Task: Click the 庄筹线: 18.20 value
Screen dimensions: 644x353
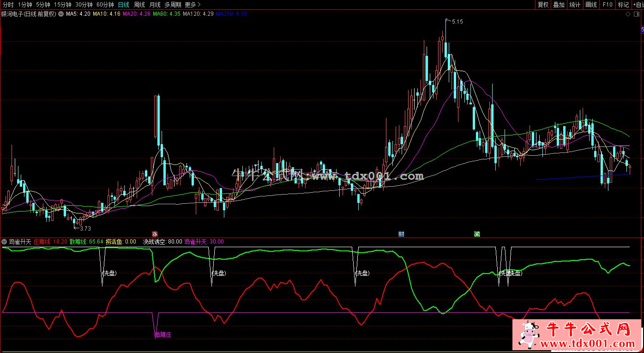Action: click(50, 241)
